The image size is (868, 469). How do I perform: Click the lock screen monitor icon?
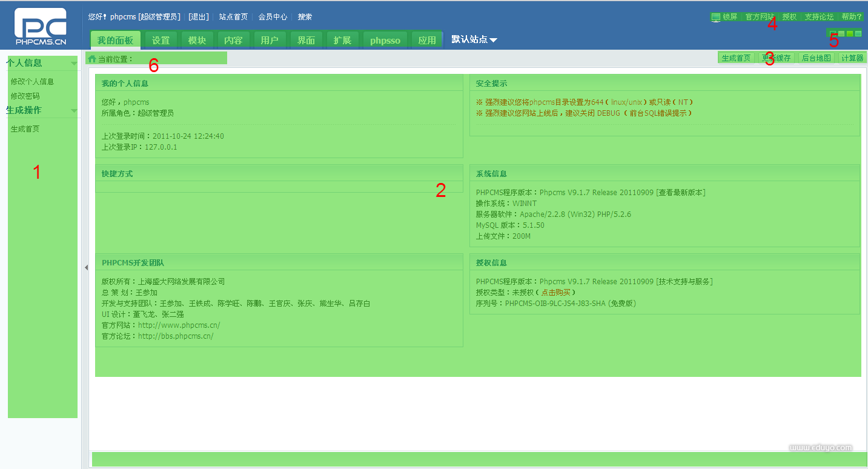(x=716, y=17)
